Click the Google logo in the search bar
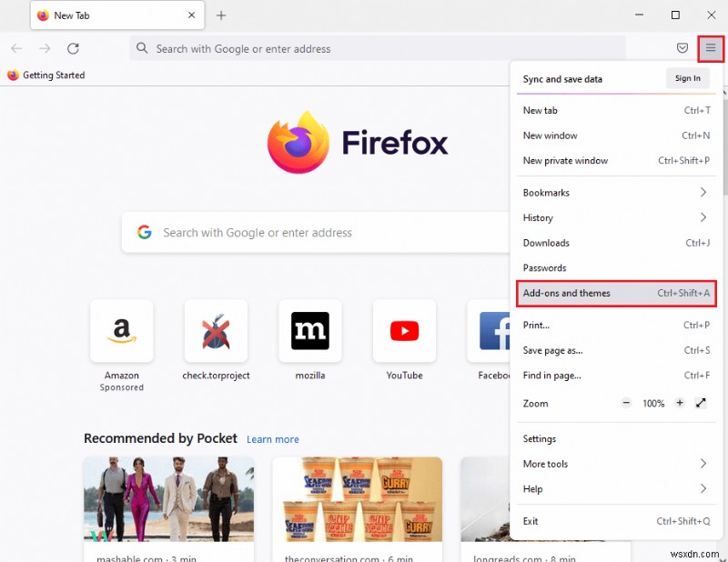Screen dimensions: 728x562 tap(145, 232)
